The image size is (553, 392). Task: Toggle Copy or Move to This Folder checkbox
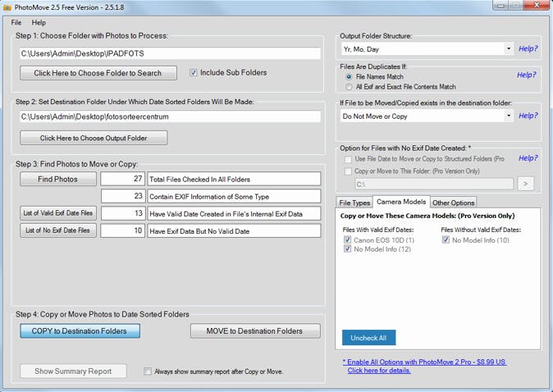(348, 171)
